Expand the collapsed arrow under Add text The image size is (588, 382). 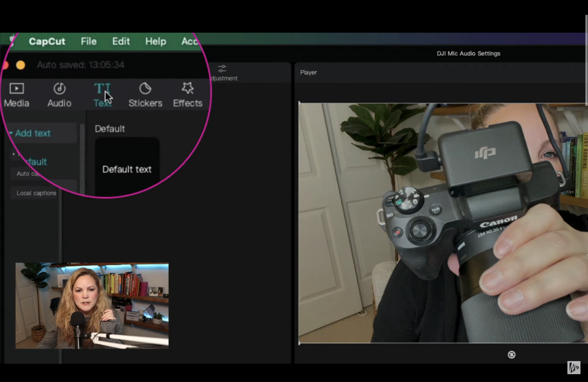(x=13, y=154)
